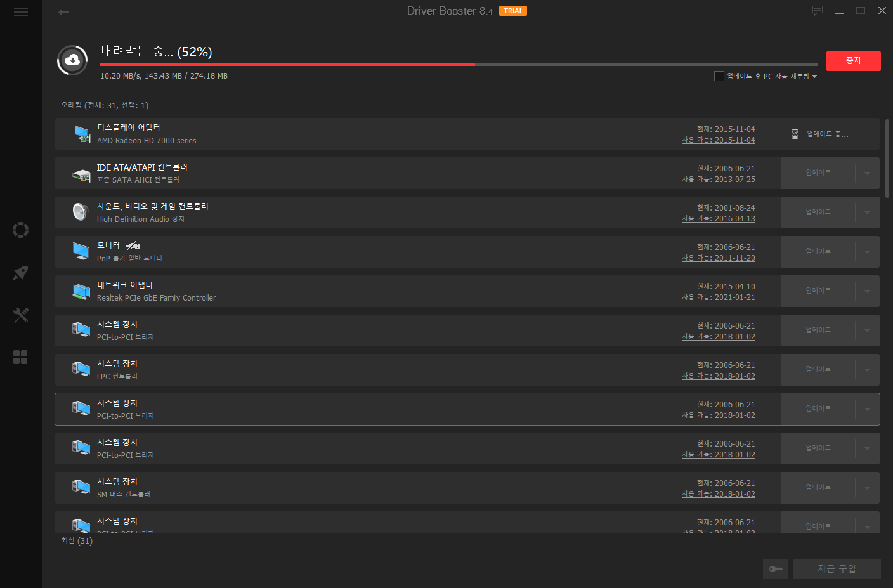Open dropdown for Realtek PCIe GbE update
This screenshot has width=893, height=588.
(x=867, y=291)
